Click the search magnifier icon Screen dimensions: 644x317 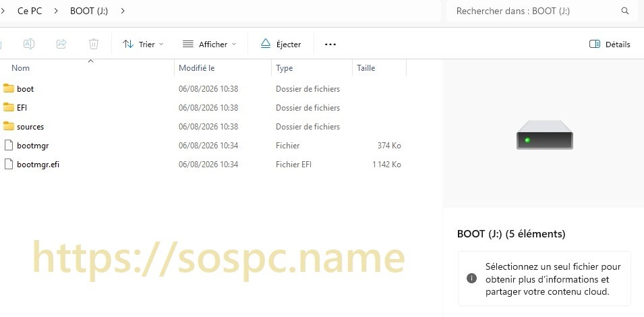[x=624, y=11]
